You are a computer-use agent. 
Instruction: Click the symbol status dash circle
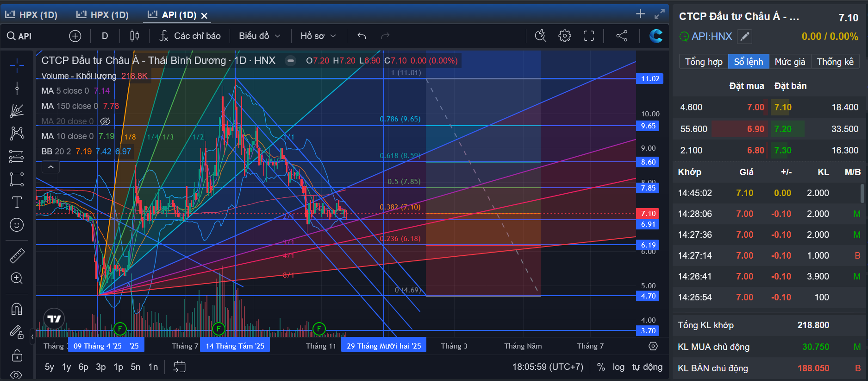pyautogui.click(x=290, y=61)
